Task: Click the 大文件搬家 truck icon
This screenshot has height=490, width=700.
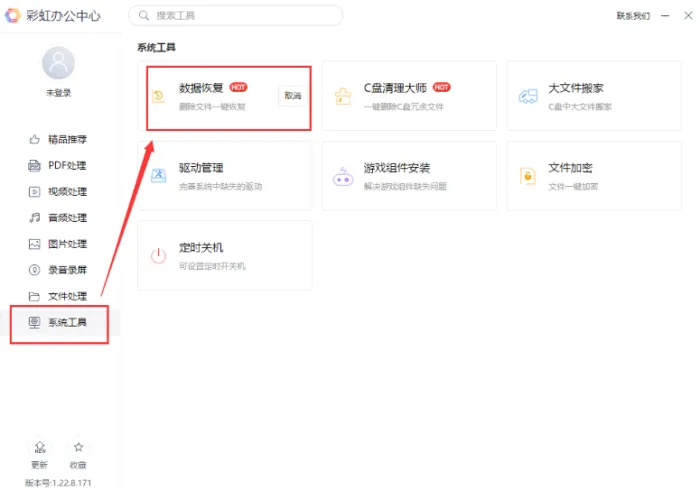Action: point(528,96)
